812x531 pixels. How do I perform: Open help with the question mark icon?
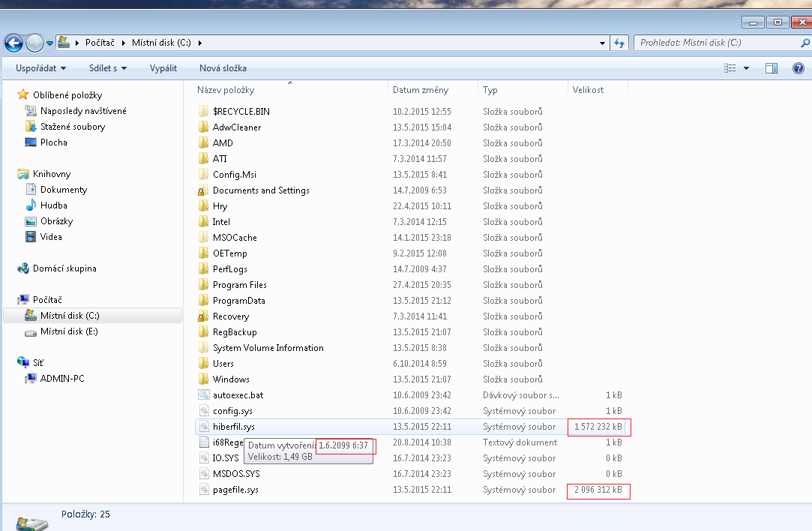[x=799, y=68]
